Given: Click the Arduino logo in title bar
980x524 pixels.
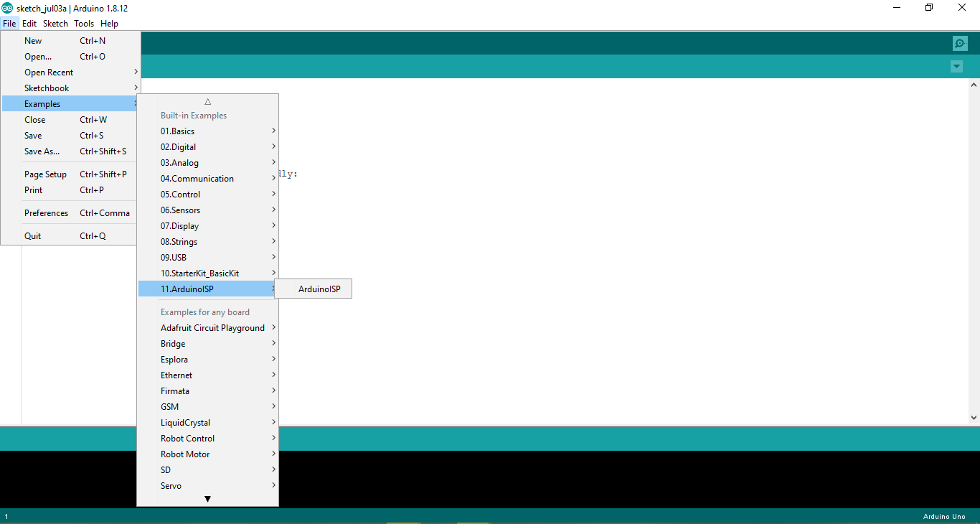Looking at the screenshot, I should [7, 8].
